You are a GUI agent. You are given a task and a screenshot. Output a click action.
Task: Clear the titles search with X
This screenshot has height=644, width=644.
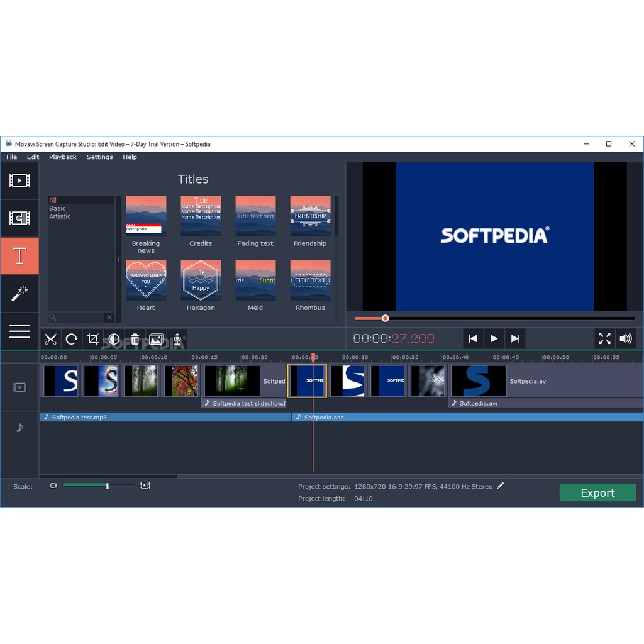(109, 317)
